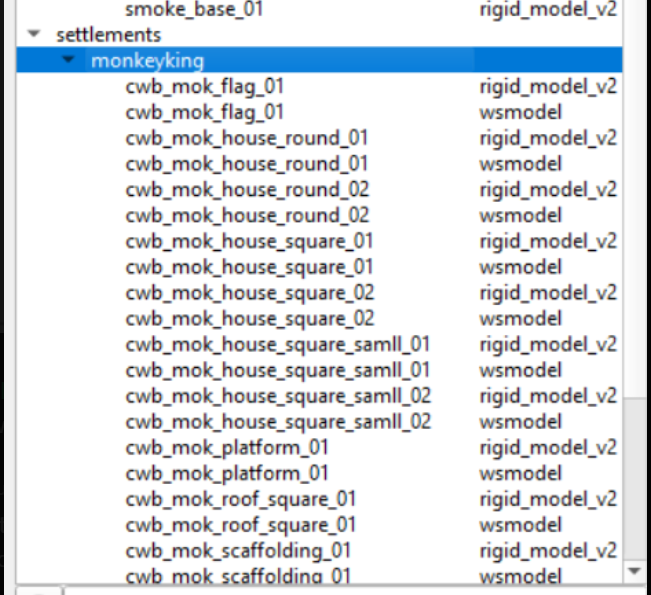Viewport: 651px width, 595px height.
Task: Select cwb_mok_house_square_02 wsmodel entry
Action: click(319, 318)
